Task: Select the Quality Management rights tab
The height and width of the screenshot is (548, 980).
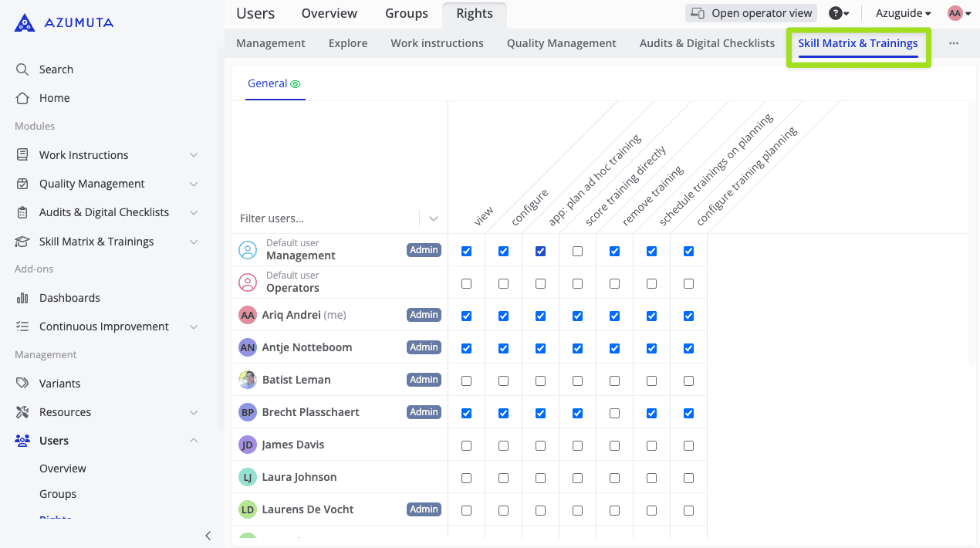Action: pos(561,43)
